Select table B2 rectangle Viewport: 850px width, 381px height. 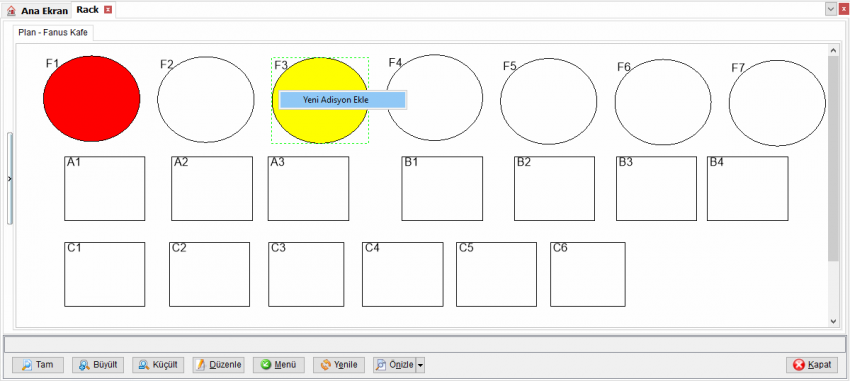(x=554, y=189)
